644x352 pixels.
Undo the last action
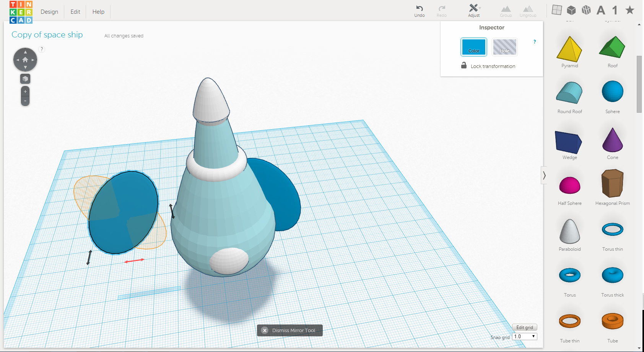coord(420,11)
